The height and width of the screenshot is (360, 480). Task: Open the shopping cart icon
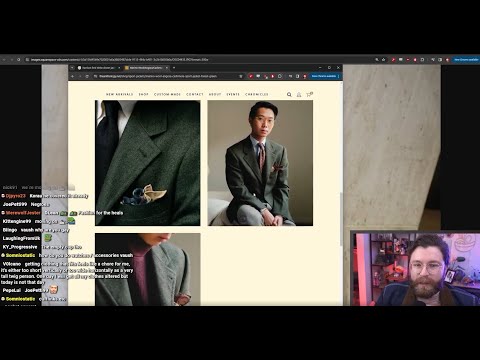tap(309, 94)
